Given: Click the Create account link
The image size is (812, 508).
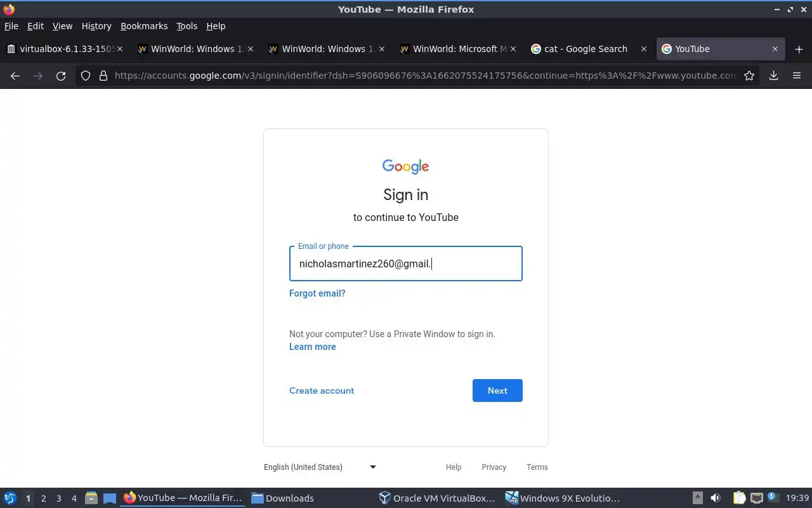Looking at the screenshot, I should coord(322,391).
